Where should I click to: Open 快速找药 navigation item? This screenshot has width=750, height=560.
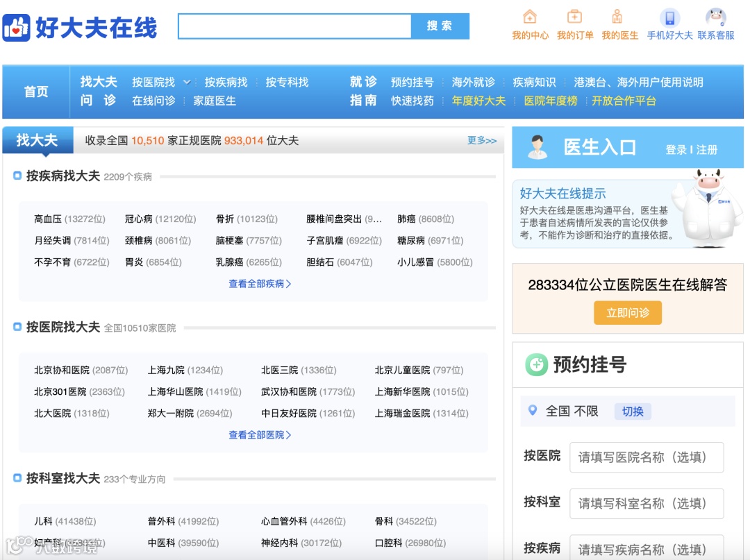coord(412,101)
